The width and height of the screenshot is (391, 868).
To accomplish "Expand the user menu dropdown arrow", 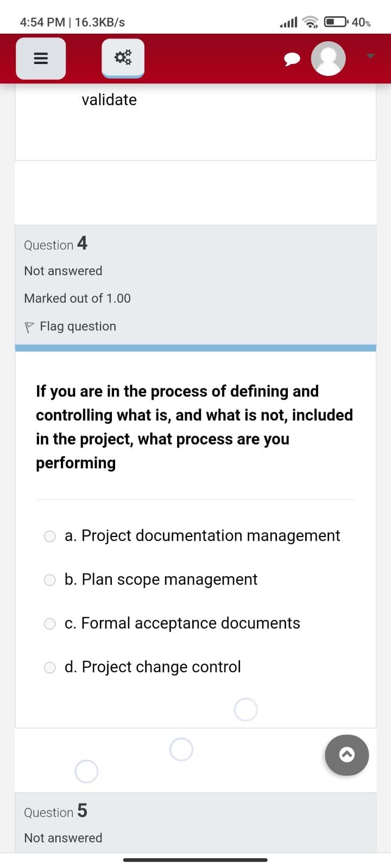I will pyautogui.click(x=371, y=56).
